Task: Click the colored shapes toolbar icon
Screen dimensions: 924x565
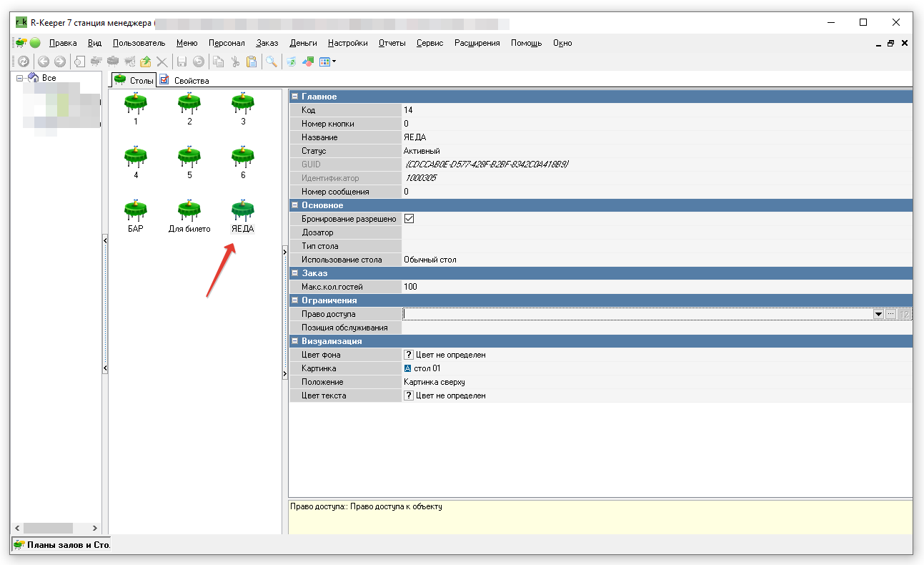Action: pos(308,62)
